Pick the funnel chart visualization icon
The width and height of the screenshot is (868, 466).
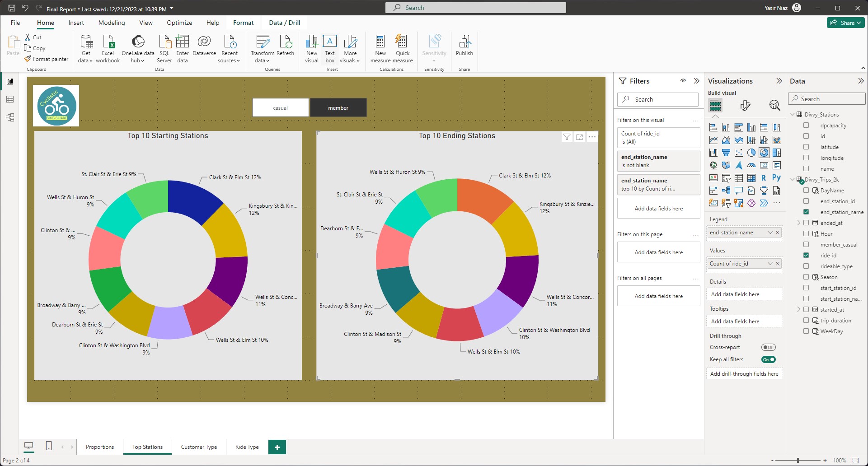(726, 153)
